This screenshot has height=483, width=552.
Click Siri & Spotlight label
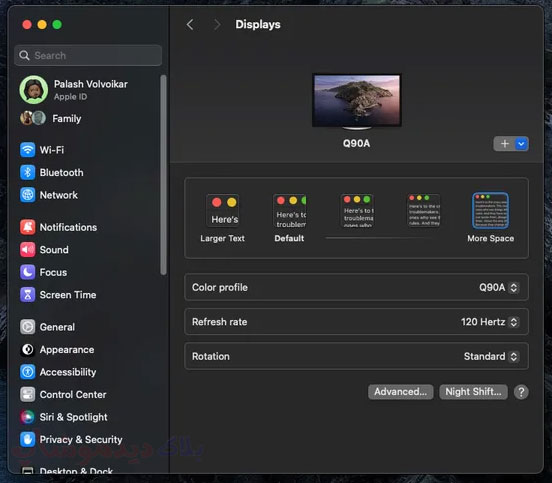(x=74, y=417)
